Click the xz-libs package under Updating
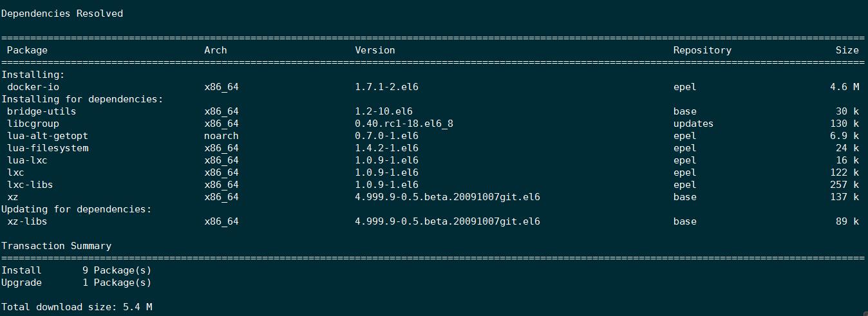The image size is (868, 316). point(27,221)
